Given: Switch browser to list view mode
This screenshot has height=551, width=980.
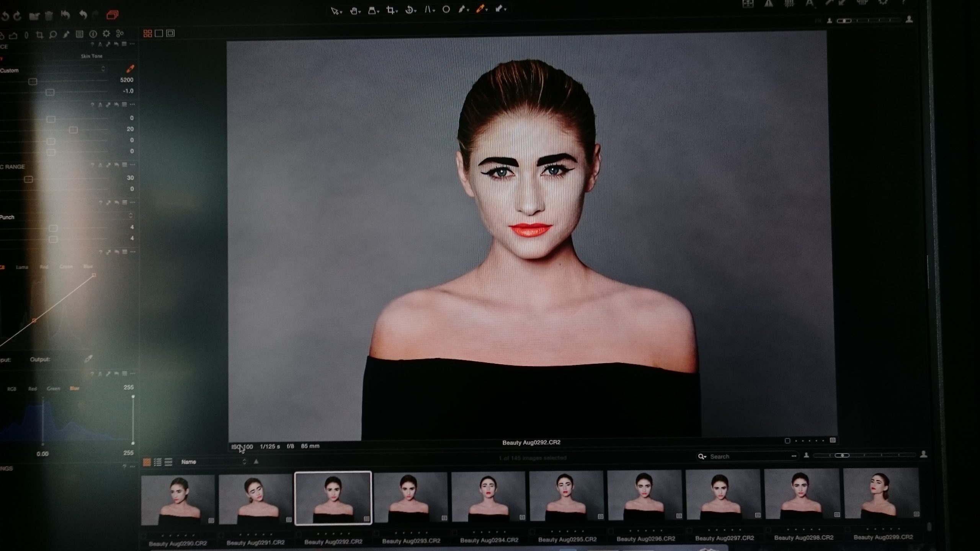Looking at the screenshot, I should click(157, 462).
